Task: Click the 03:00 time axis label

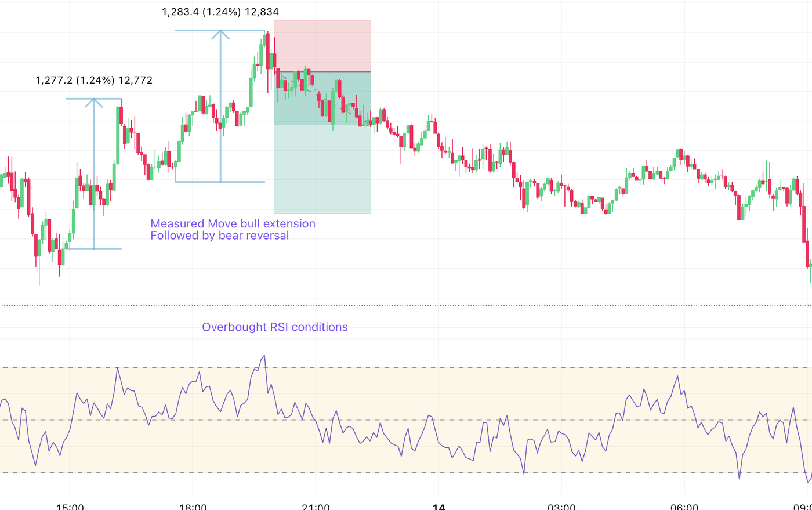Action: (x=561, y=507)
